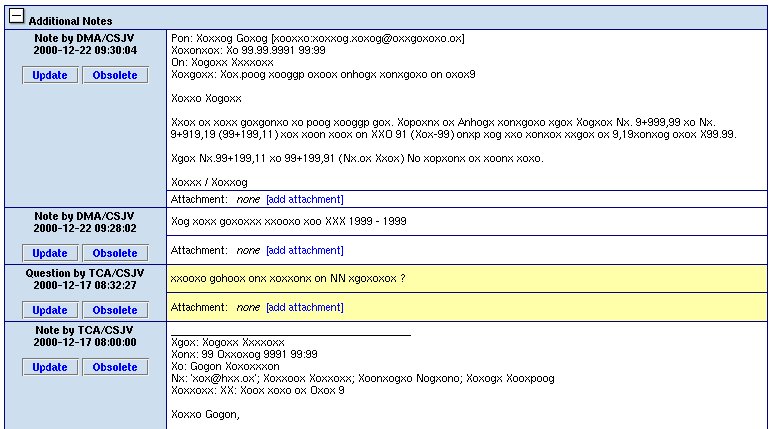
Task: Add attachment to the 09:30:04 note
Action: click(x=304, y=200)
